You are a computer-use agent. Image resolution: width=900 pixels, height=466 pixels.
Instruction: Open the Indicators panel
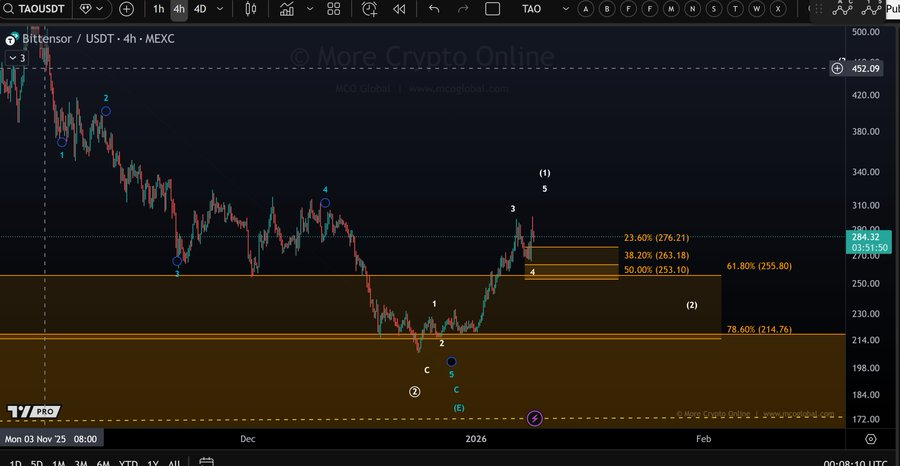(x=287, y=9)
